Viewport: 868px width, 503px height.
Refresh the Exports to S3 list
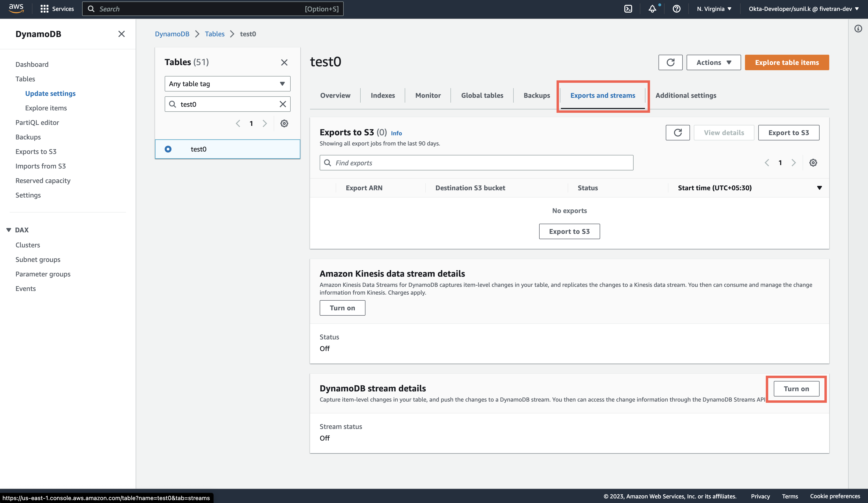tap(678, 133)
